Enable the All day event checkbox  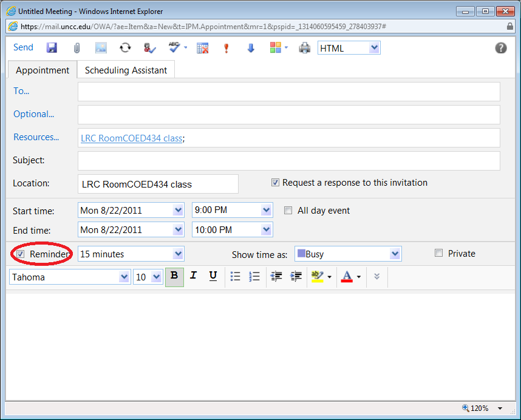(288, 211)
